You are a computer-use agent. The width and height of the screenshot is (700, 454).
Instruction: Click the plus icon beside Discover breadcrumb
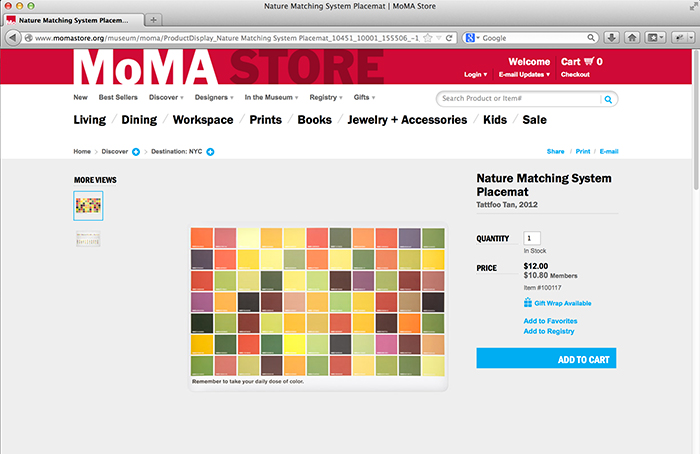coord(135,152)
